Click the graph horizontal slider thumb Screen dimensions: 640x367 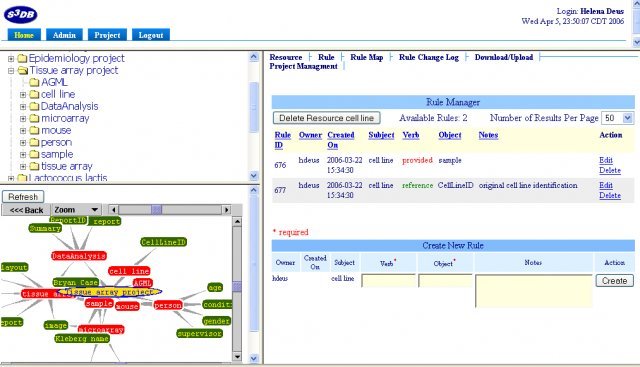[x=156, y=210]
